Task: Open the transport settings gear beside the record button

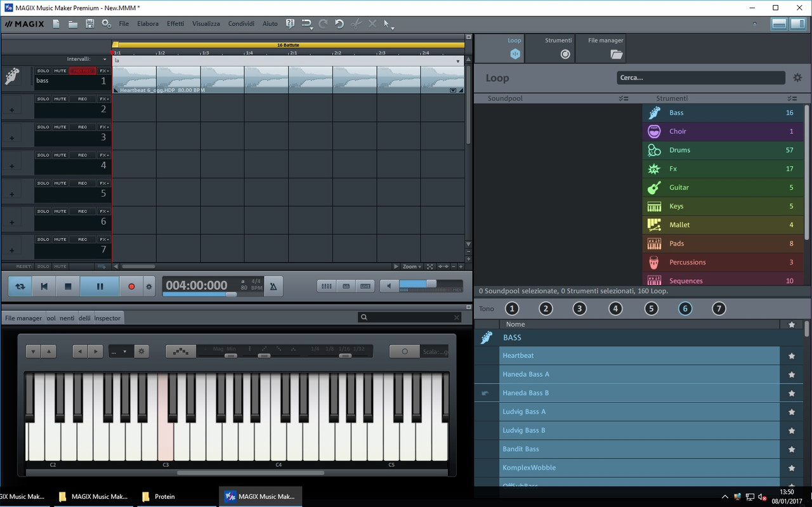Action: coord(149,286)
